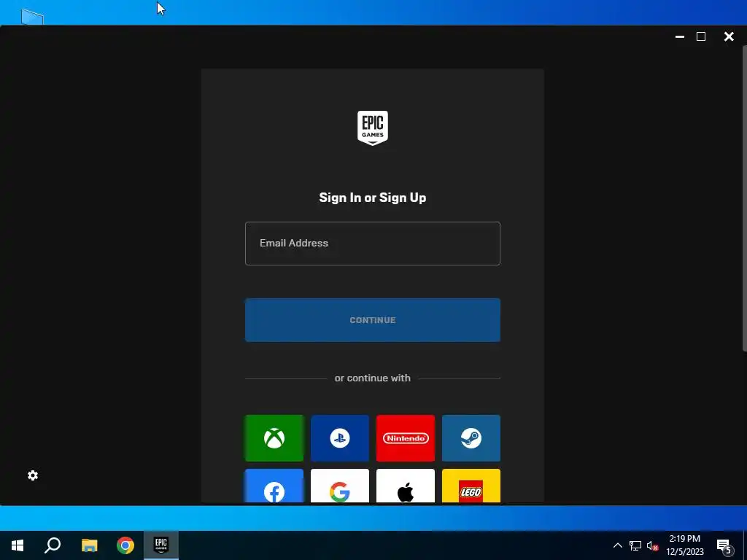The height and width of the screenshot is (560, 747).
Task: Select Epic Games taskbar icon
Action: (x=161, y=545)
